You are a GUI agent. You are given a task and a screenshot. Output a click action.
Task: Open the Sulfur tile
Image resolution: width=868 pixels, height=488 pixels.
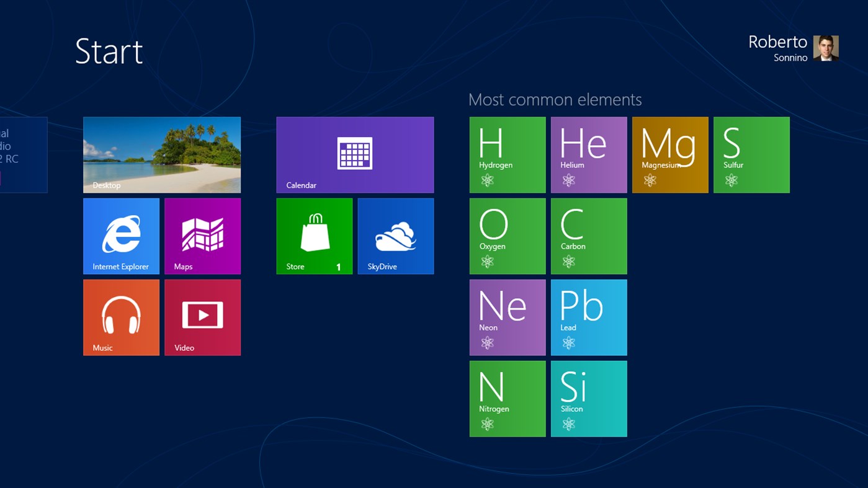click(751, 154)
